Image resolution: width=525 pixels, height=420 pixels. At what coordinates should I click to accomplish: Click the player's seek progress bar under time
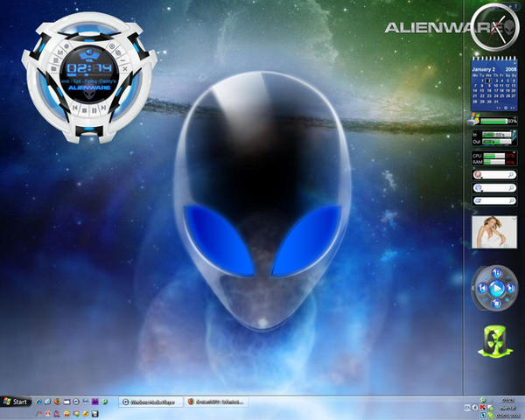pos(90,74)
